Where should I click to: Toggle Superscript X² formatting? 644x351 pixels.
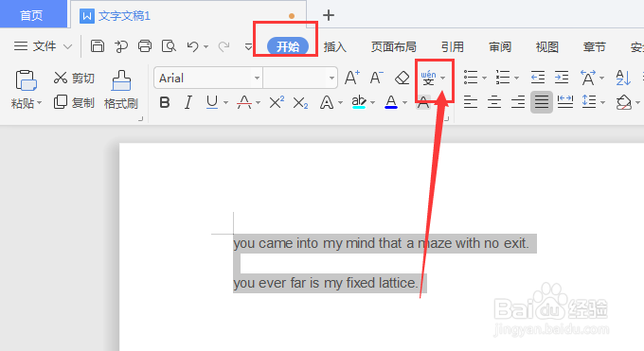(277, 102)
